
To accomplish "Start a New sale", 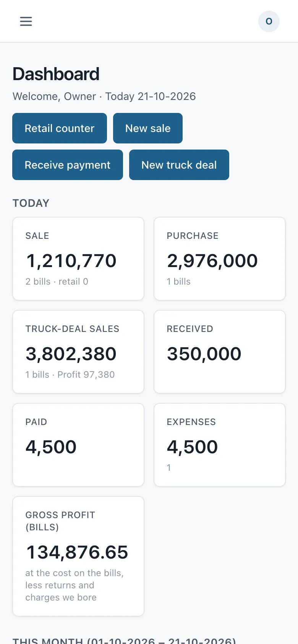I will point(148,128).
